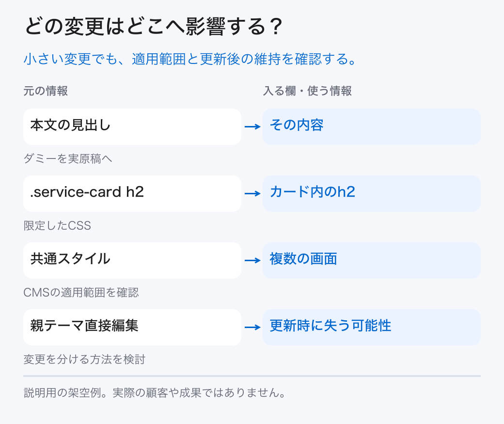The image size is (504, 424).
Task: Select the card 本文の見出し
Action: click(132, 126)
